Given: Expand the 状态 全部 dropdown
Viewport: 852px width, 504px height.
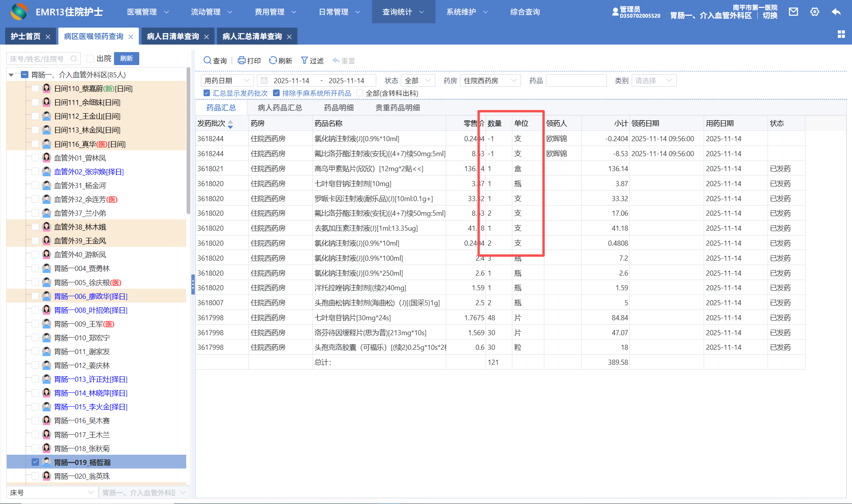Looking at the screenshot, I should pos(418,80).
